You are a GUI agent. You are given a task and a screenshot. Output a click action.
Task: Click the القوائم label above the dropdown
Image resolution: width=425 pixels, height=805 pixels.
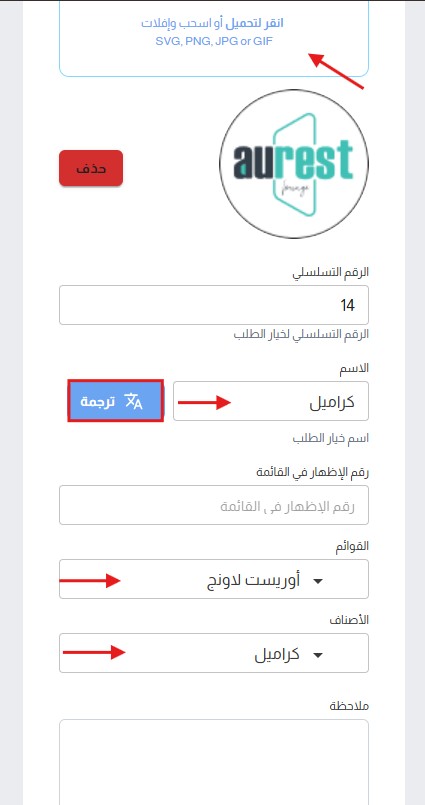click(352, 547)
